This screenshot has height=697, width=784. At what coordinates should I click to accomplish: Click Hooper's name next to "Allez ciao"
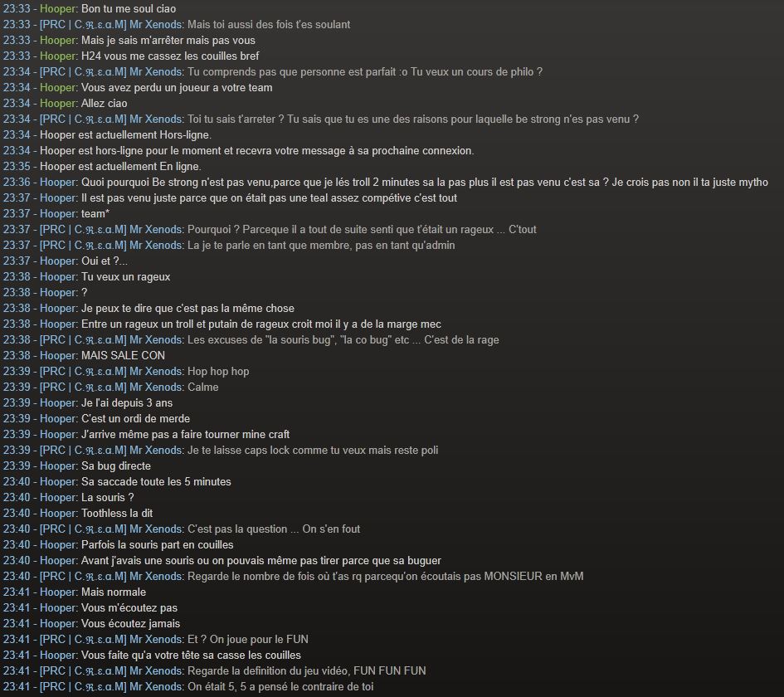(x=59, y=104)
